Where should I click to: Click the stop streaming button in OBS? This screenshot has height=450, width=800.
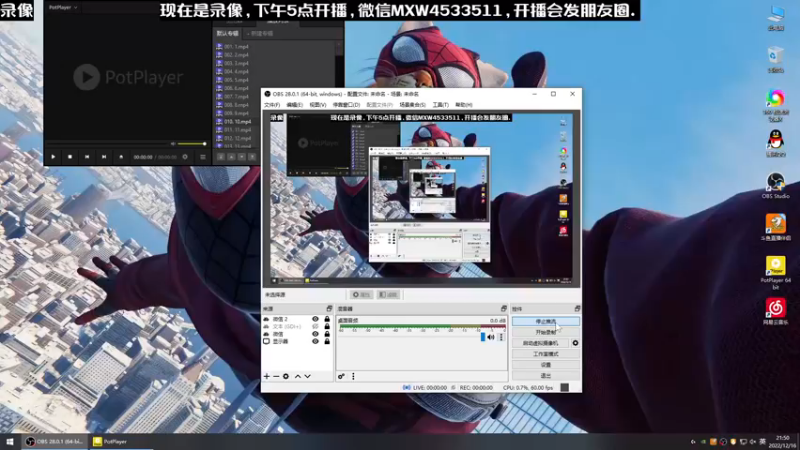pos(545,321)
